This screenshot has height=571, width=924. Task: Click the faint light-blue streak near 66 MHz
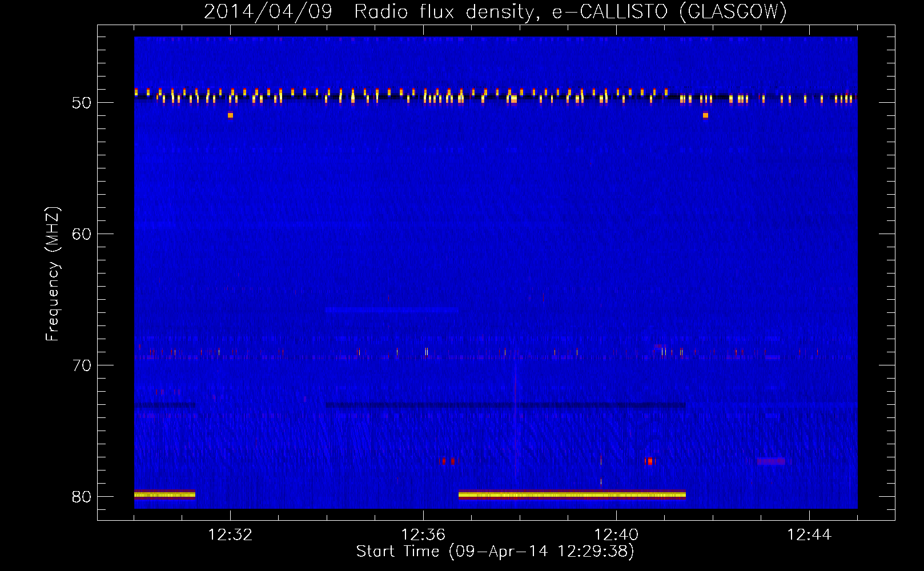pyautogui.click(x=392, y=309)
